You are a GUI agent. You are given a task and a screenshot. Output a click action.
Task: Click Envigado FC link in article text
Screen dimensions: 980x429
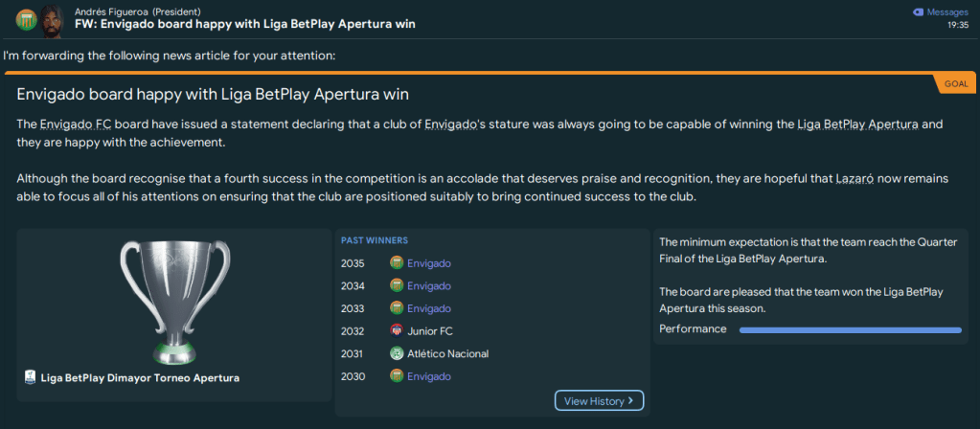point(77,125)
